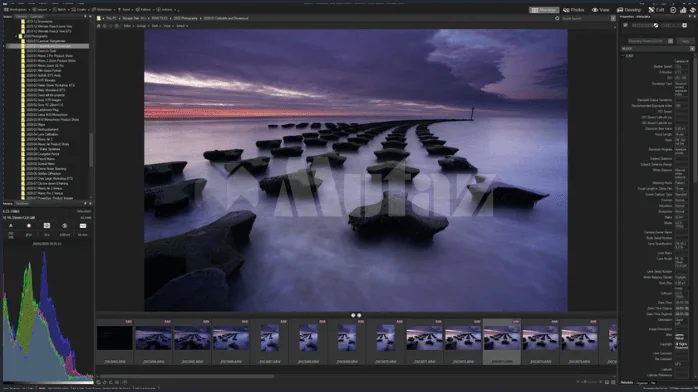Open the Create dropdown menu

81,9
